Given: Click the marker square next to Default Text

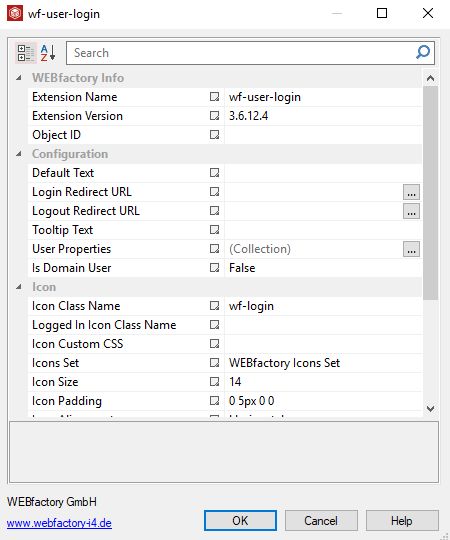Looking at the screenshot, I should click(214, 173).
